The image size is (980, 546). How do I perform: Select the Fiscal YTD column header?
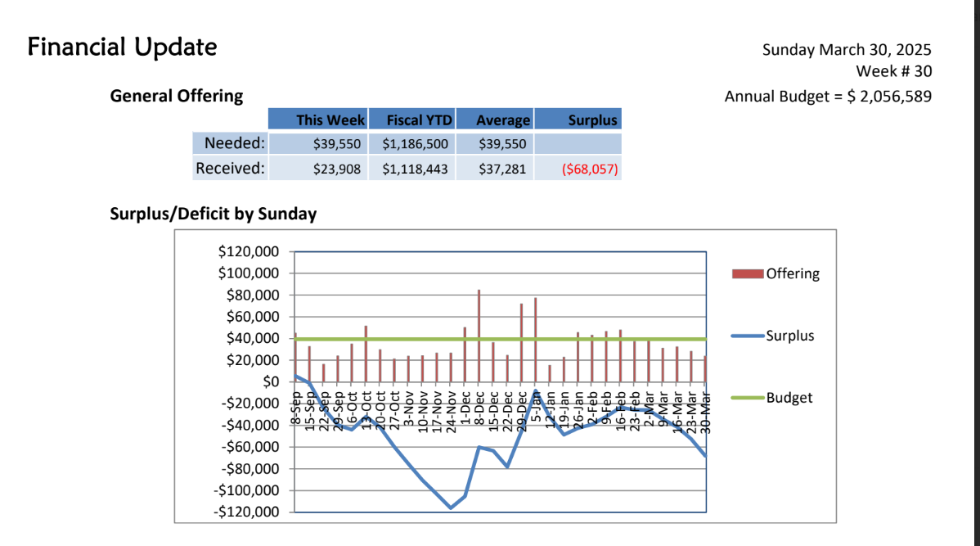[x=412, y=120]
